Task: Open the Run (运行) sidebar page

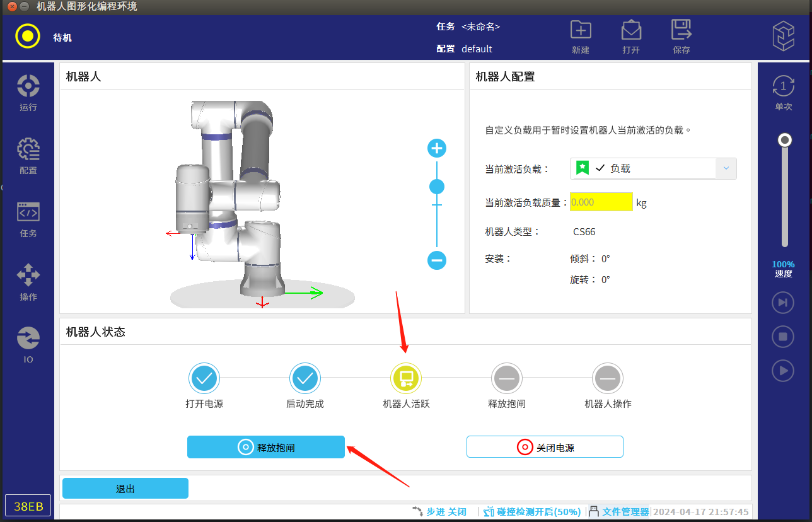Action: click(28, 93)
